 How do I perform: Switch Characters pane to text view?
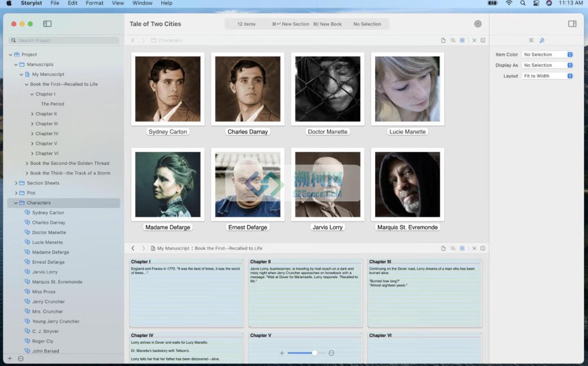coord(443,40)
